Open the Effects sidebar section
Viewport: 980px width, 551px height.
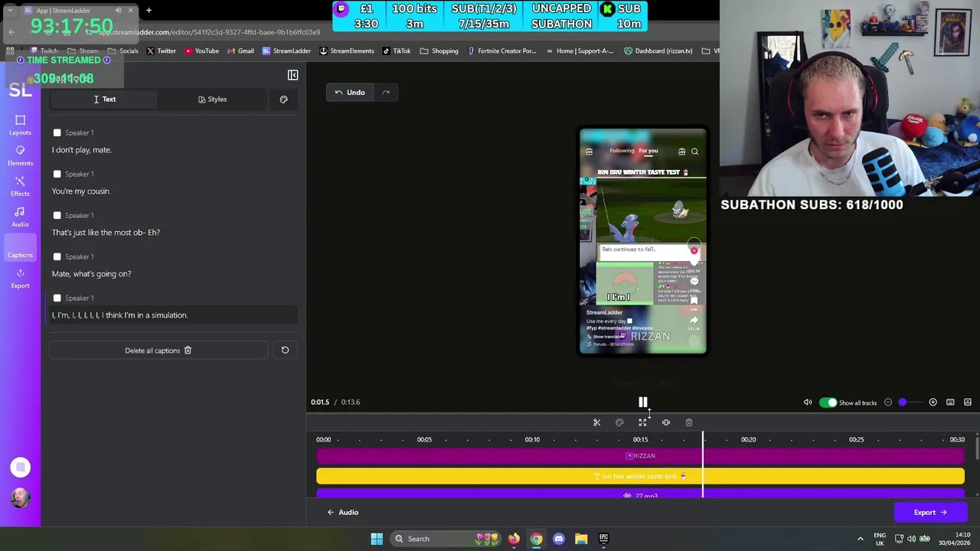(x=20, y=186)
